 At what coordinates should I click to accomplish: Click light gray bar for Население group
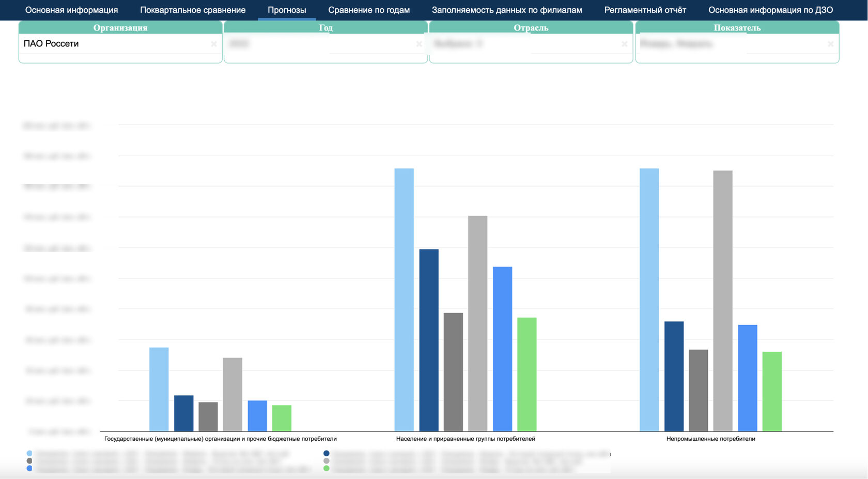477,323
